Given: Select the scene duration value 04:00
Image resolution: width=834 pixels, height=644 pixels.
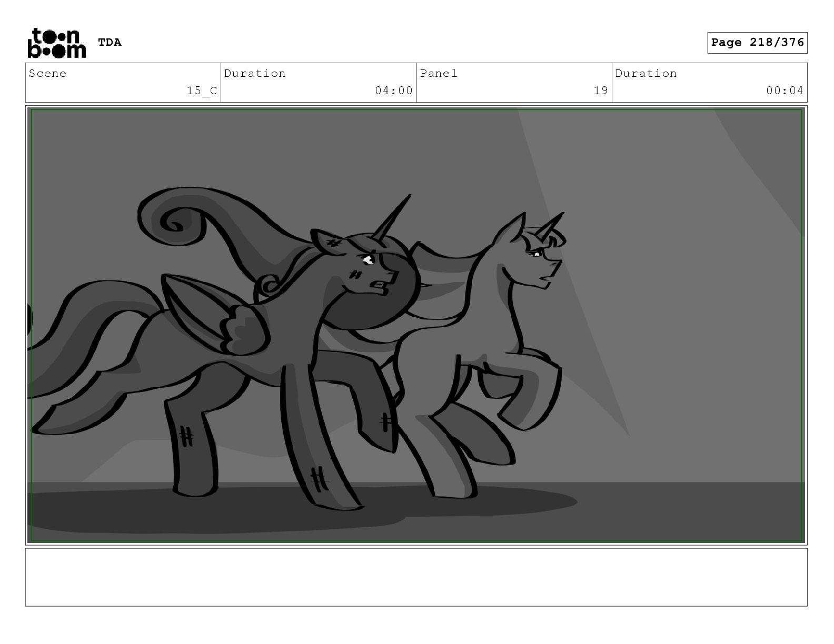Looking at the screenshot, I should (393, 90).
